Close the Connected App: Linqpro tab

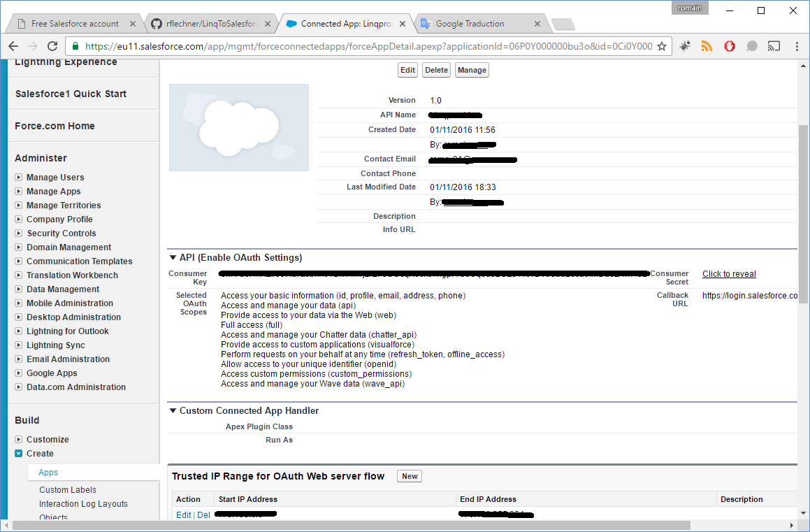[x=403, y=24]
